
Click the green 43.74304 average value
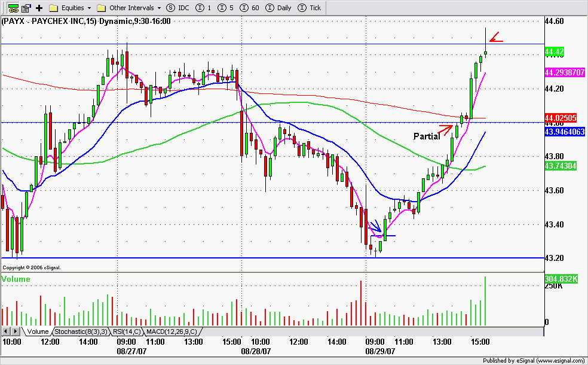coord(561,166)
